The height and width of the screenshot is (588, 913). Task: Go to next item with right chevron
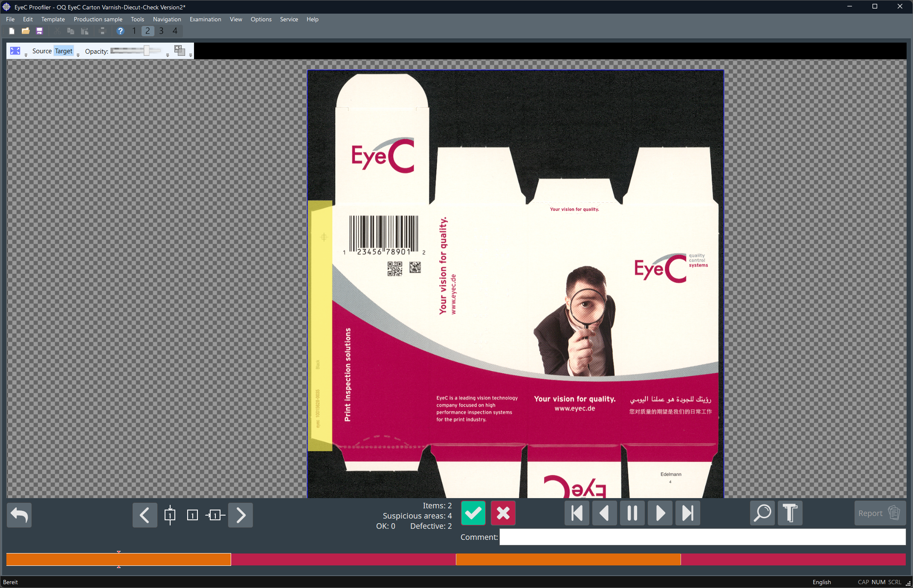click(x=241, y=515)
